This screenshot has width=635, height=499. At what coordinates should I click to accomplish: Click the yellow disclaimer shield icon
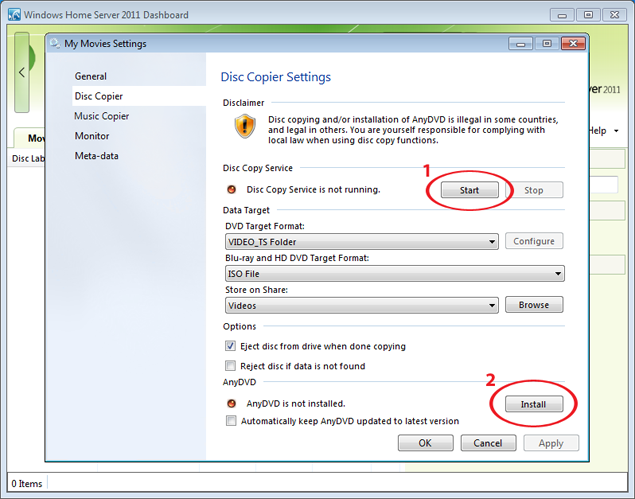click(245, 126)
